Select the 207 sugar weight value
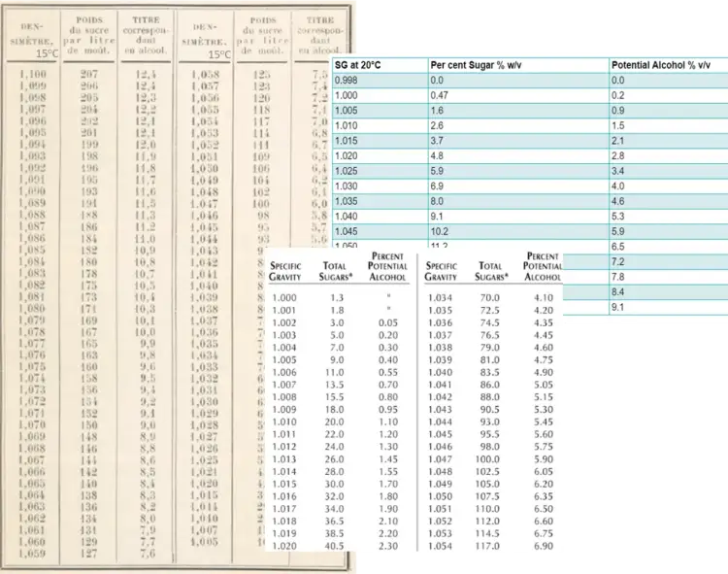Screen dimensions: 728x574 [89, 74]
